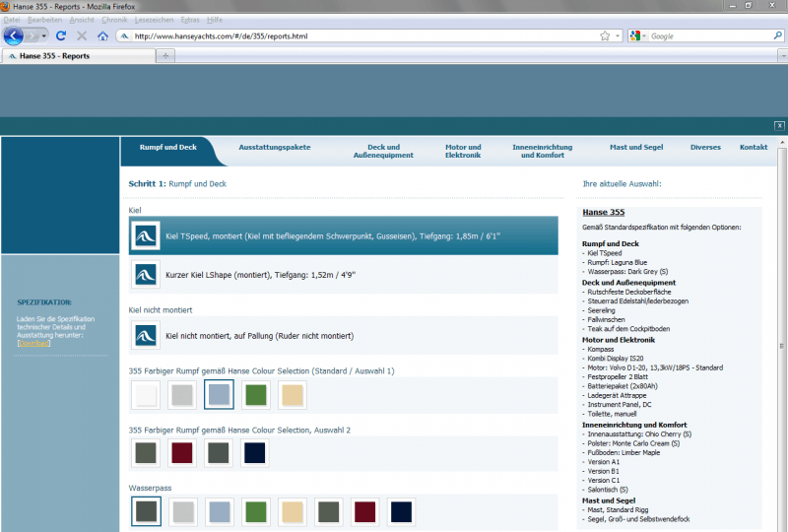Click the site favicon in the address bar
The height and width of the screenshot is (532, 788).
click(124, 36)
